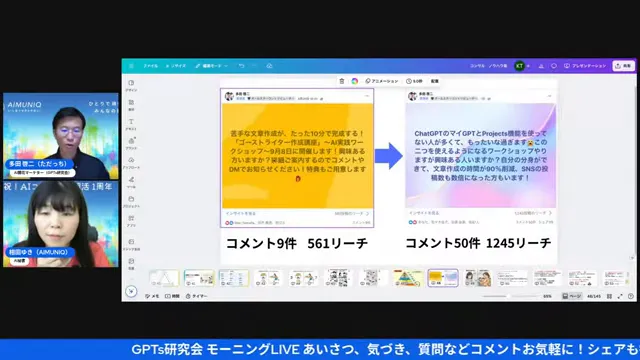This screenshot has width=640, height=360.
Task: Open the color wheel picker
Action: point(355,81)
